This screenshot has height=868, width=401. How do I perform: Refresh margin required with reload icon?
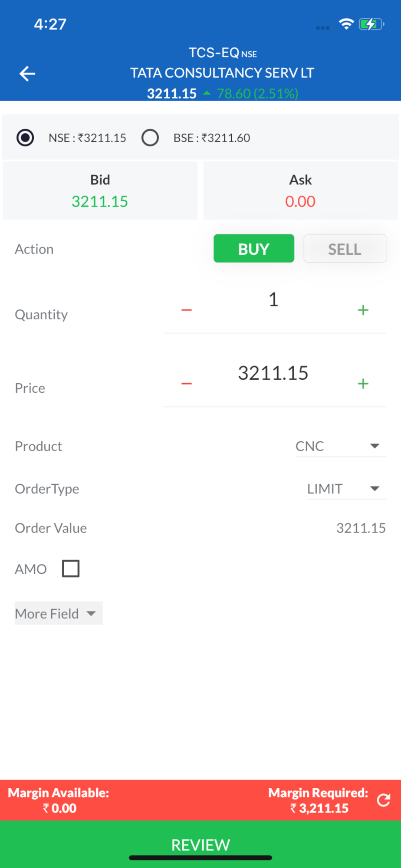click(x=384, y=800)
